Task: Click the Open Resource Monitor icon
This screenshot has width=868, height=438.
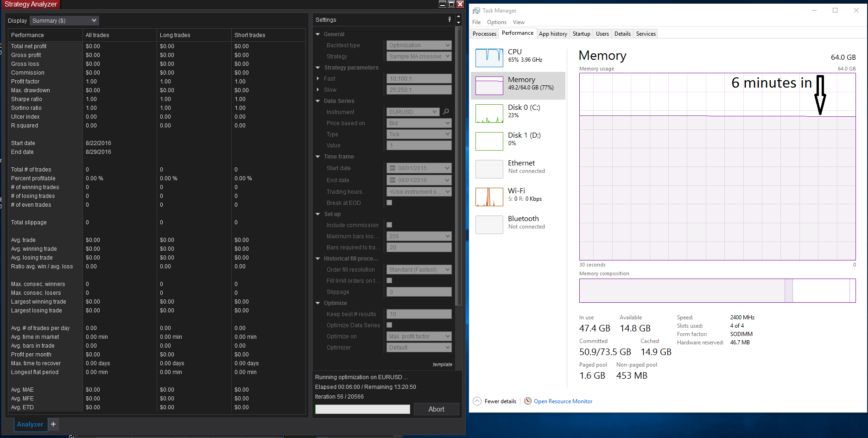Action: pyautogui.click(x=528, y=401)
